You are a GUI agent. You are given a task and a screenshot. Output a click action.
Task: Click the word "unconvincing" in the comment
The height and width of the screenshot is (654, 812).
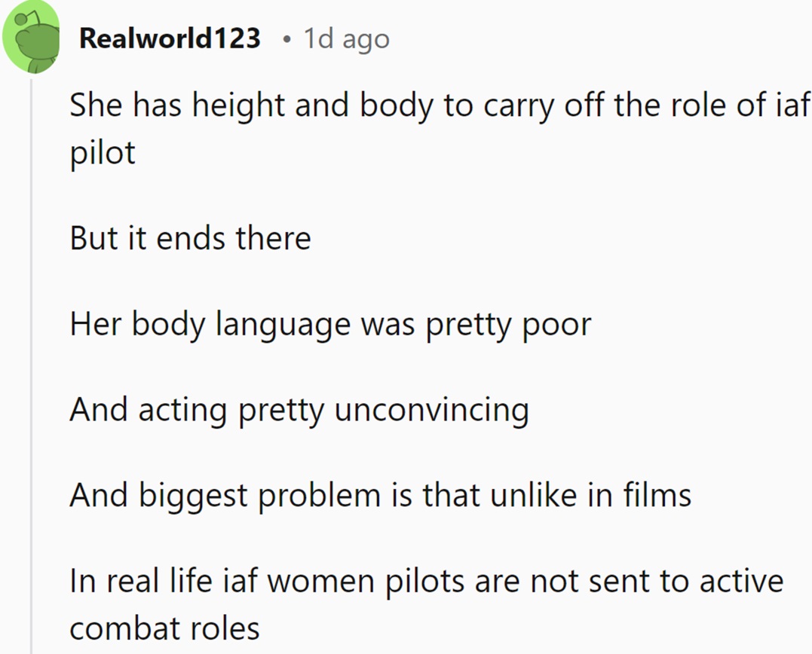coord(431,410)
